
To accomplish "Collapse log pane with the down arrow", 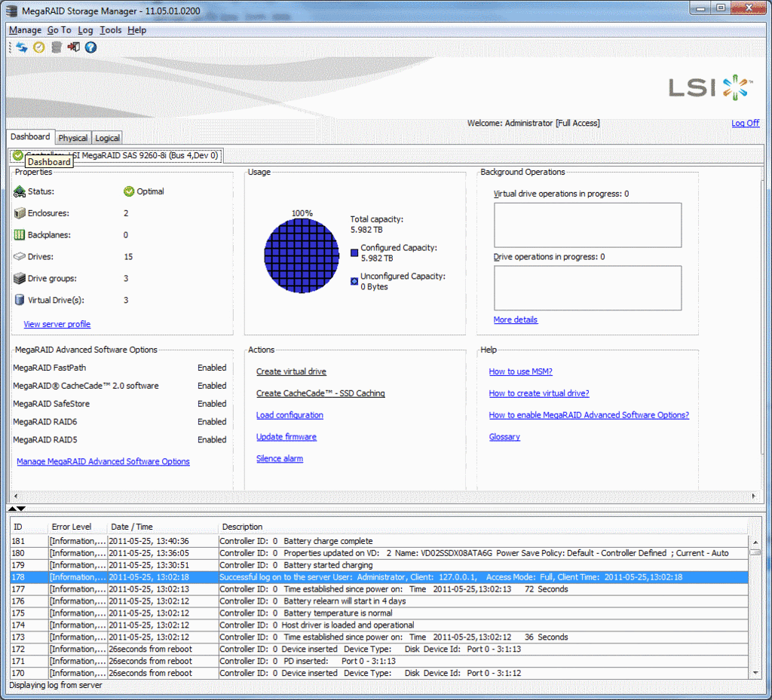I will [x=22, y=509].
